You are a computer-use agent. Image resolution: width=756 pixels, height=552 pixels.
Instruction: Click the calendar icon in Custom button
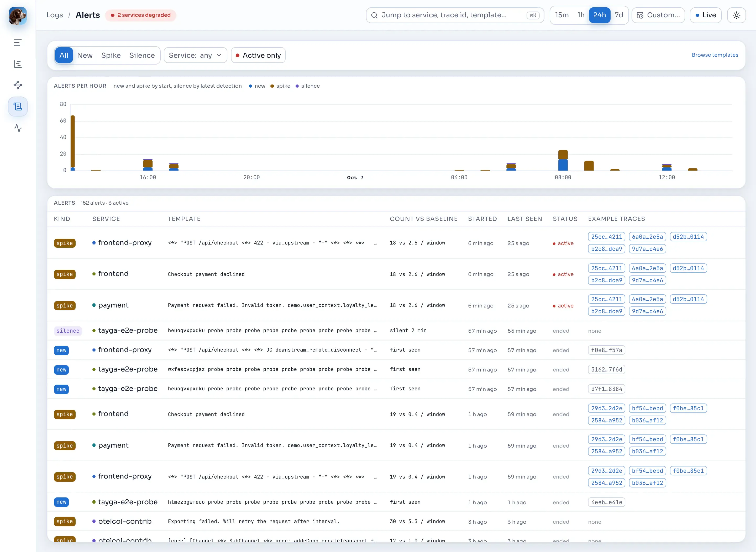(x=640, y=15)
